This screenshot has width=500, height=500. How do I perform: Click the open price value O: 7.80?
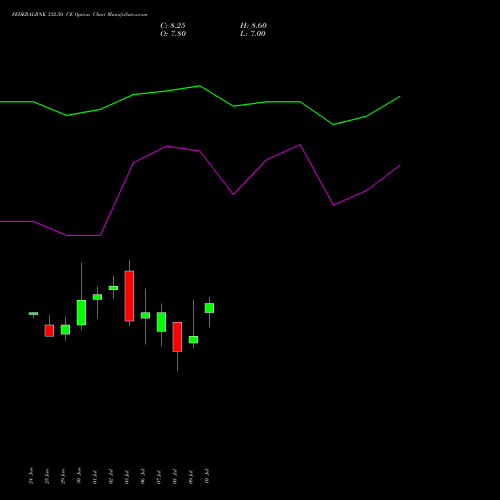point(173,34)
